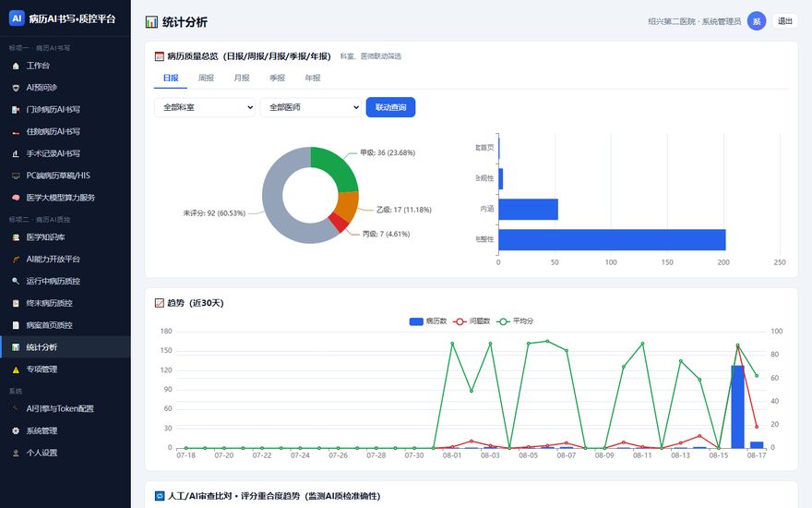This screenshot has width=812, height=508.
Task: Click the 乙级: 17 (11.18%) label
Action: 404,210
